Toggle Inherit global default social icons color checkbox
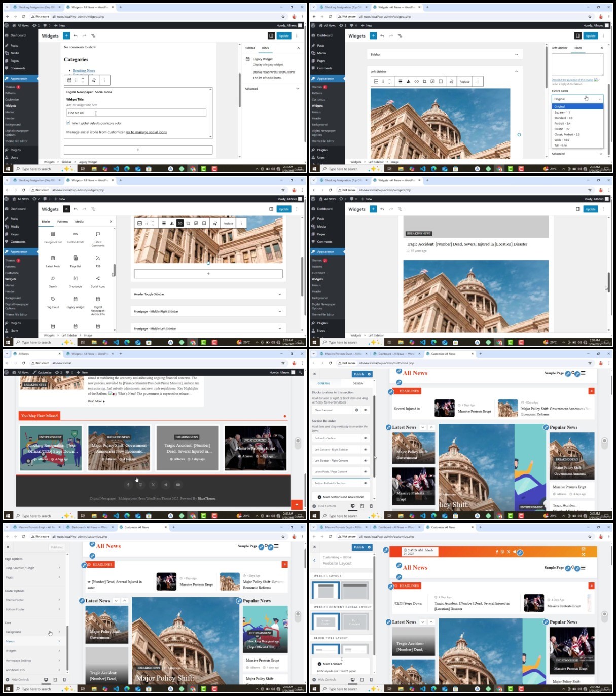The width and height of the screenshot is (616, 696). (68, 123)
